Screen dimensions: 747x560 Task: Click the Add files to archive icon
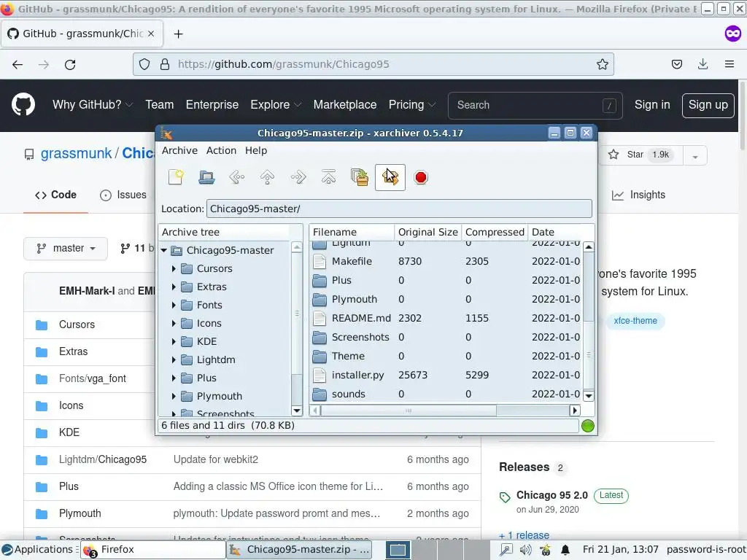click(359, 177)
